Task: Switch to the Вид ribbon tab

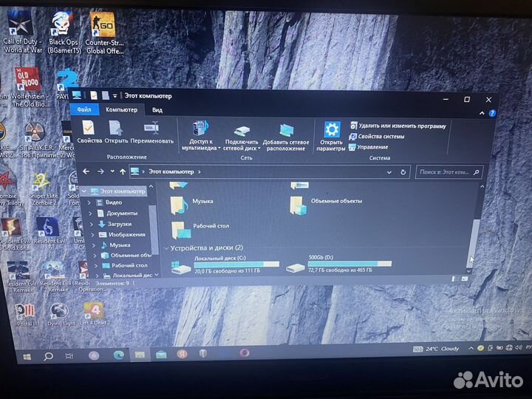Action: (x=157, y=110)
